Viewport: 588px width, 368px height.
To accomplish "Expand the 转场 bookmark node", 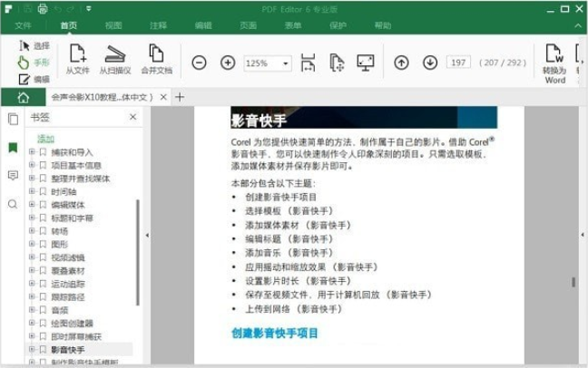I will (32, 230).
